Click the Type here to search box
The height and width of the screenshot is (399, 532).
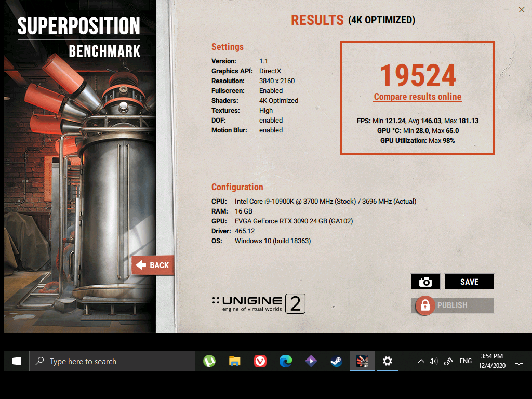pyautogui.click(x=112, y=362)
